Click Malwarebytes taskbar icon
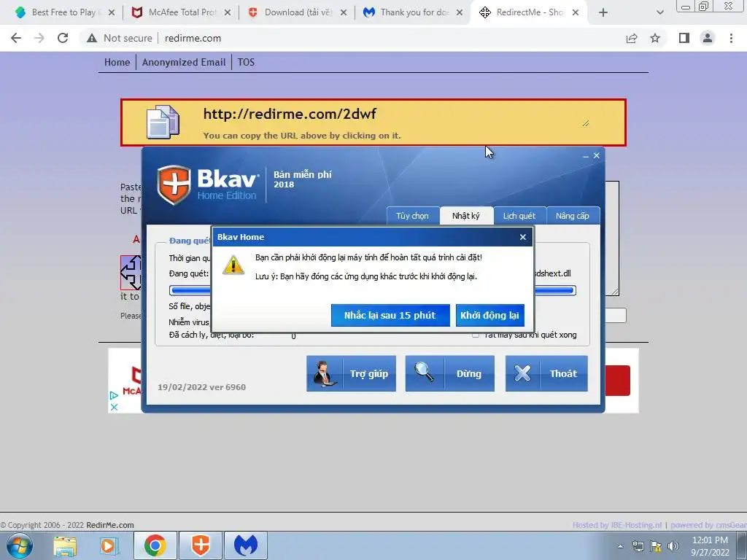 (x=246, y=545)
